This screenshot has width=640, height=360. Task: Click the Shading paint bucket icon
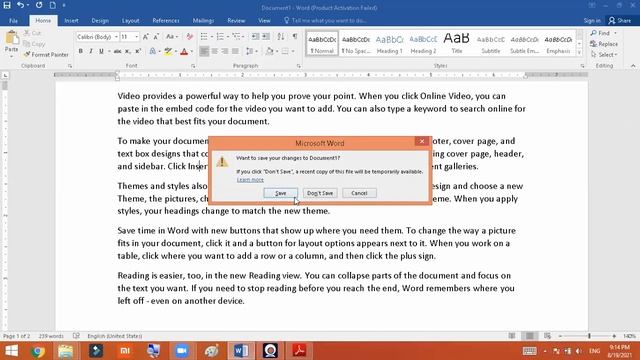click(269, 51)
